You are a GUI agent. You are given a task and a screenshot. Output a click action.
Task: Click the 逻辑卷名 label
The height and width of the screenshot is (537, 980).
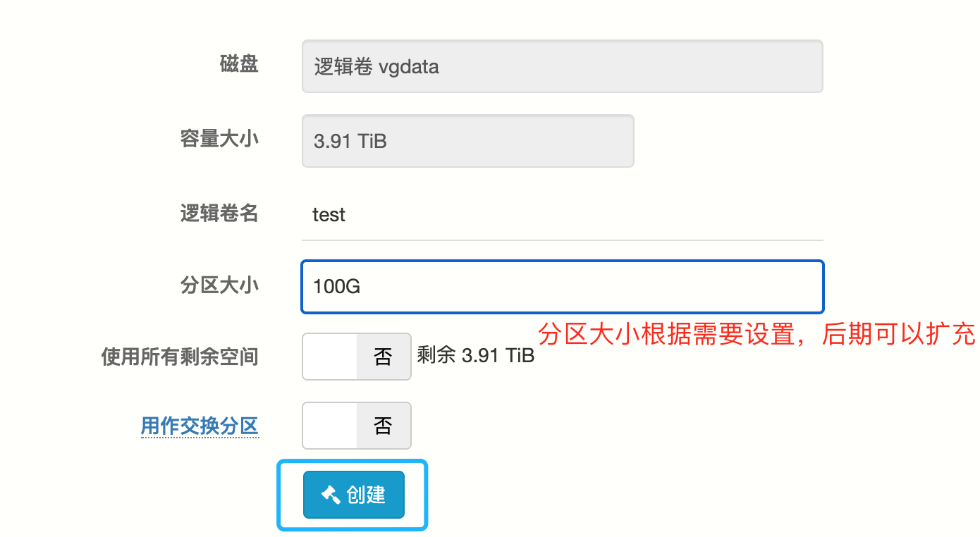click(x=219, y=213)
